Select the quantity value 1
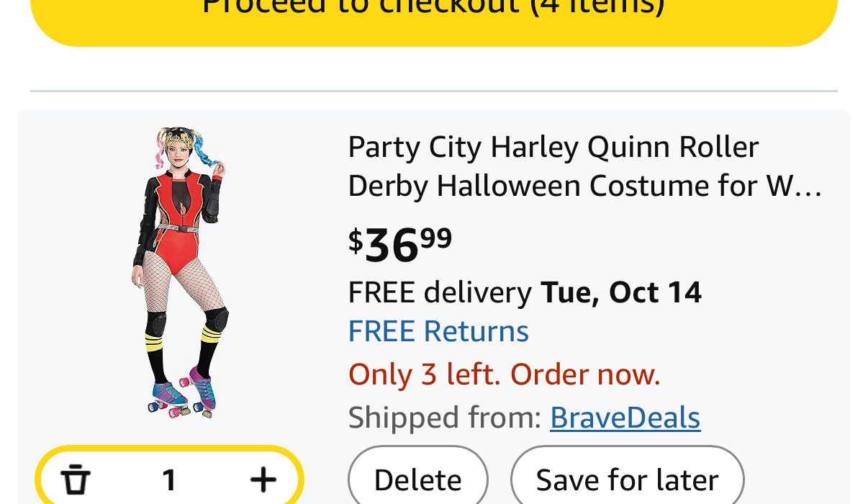 point(169,480)
